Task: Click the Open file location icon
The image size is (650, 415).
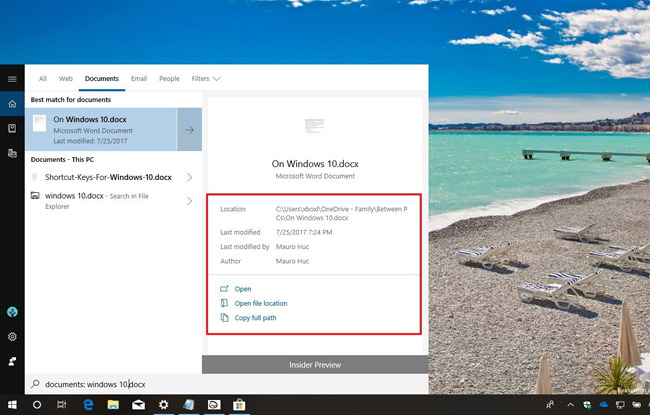Action: 224,303
